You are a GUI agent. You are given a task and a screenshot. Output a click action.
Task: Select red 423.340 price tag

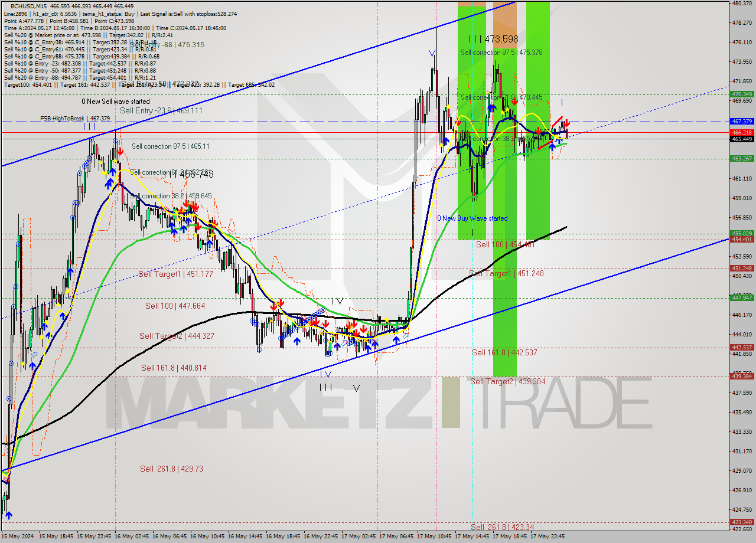[742, 522]
